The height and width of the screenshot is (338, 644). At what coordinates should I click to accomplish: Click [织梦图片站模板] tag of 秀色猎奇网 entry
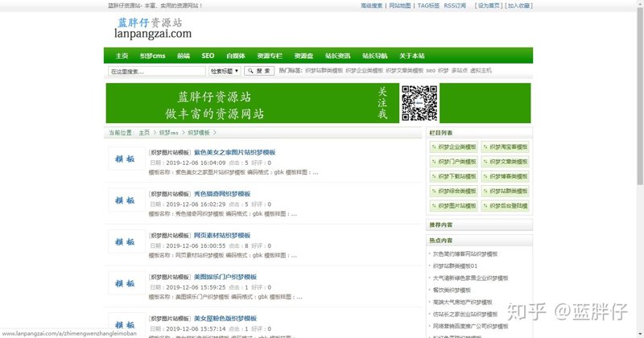click(170, 194)
